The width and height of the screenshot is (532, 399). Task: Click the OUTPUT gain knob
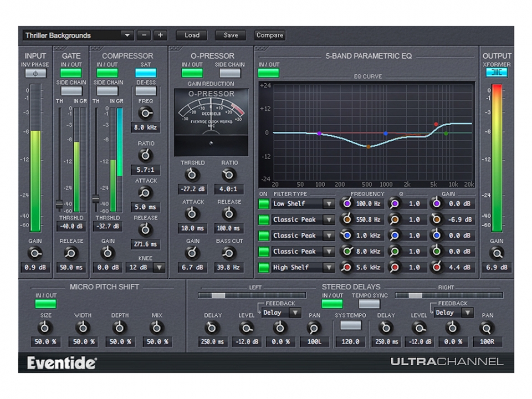[497, 253]
